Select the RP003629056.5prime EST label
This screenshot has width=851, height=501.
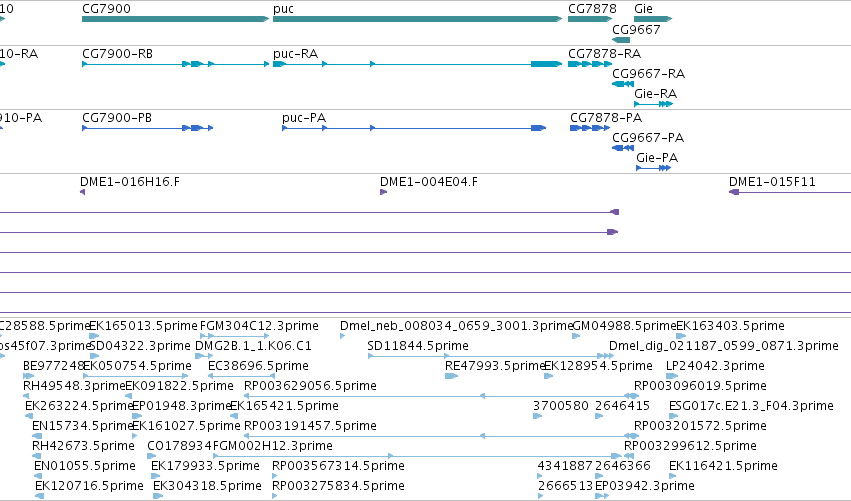point(310,386)
